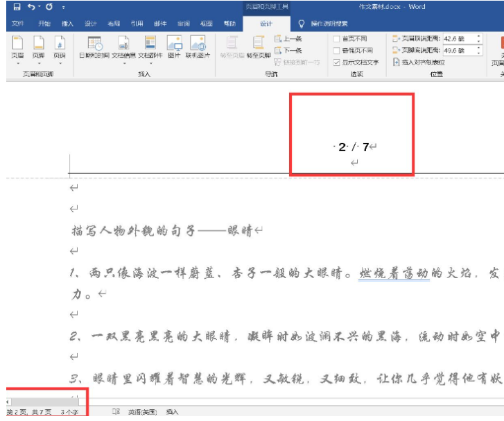Image resolution: width=504 pixels, height=421 pixels.
Task: Click the 第2页,共7页 status indicator
Action: tap(29, 412)
